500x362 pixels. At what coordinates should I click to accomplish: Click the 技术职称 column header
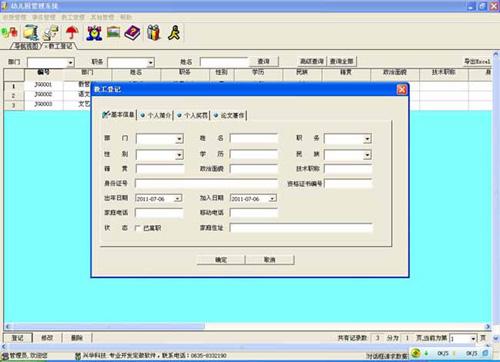point(444,72)
